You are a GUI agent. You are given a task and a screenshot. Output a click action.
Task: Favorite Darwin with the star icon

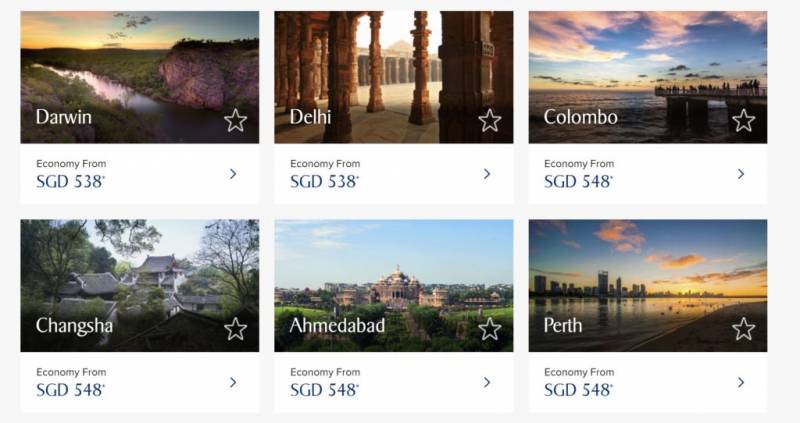(235, 121)
